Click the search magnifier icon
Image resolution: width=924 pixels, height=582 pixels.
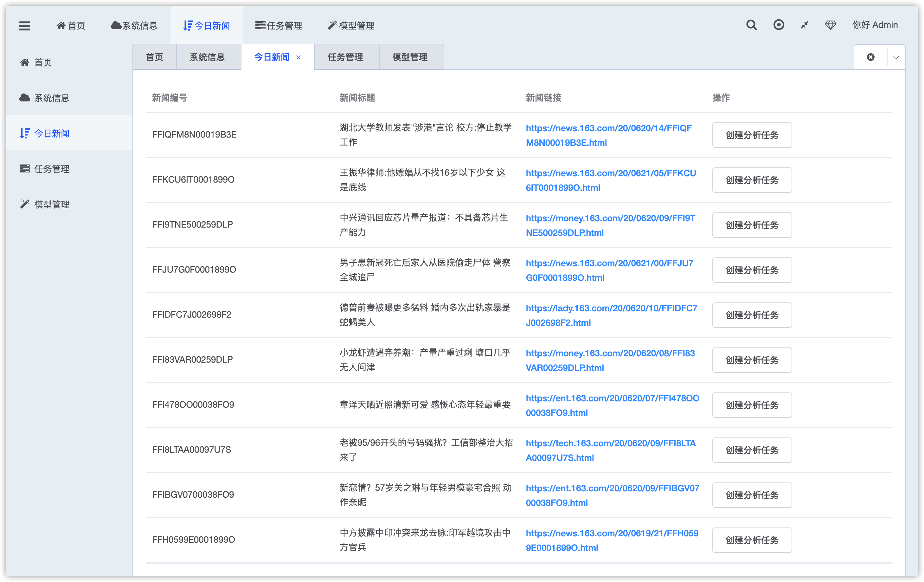[751, 25]
